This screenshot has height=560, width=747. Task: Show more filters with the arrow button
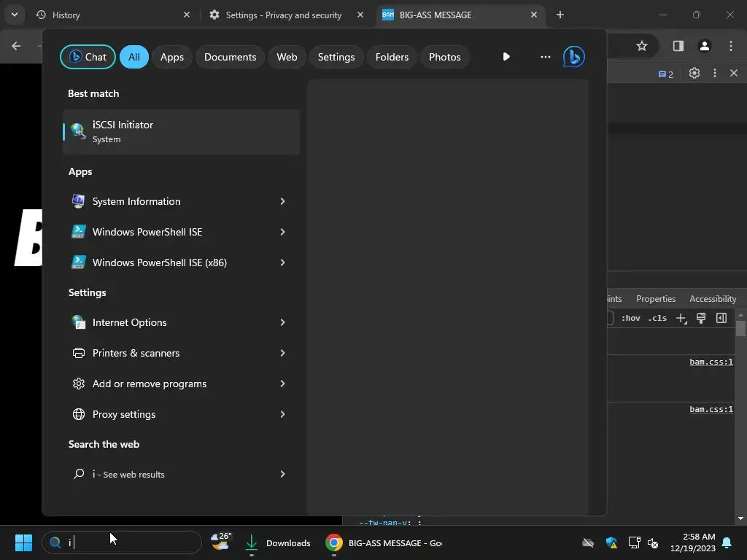pyautogui.click(x=506, y=57)
